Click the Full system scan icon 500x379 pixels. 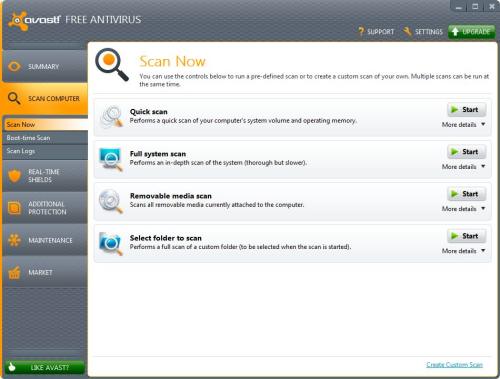click(111, 159)
